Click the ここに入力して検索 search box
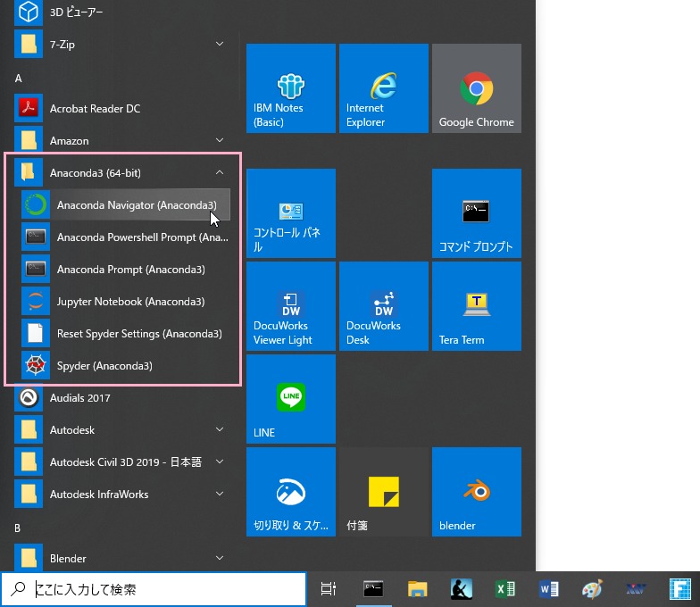Viewport: 700px width, 607px height. coord(154,589)
